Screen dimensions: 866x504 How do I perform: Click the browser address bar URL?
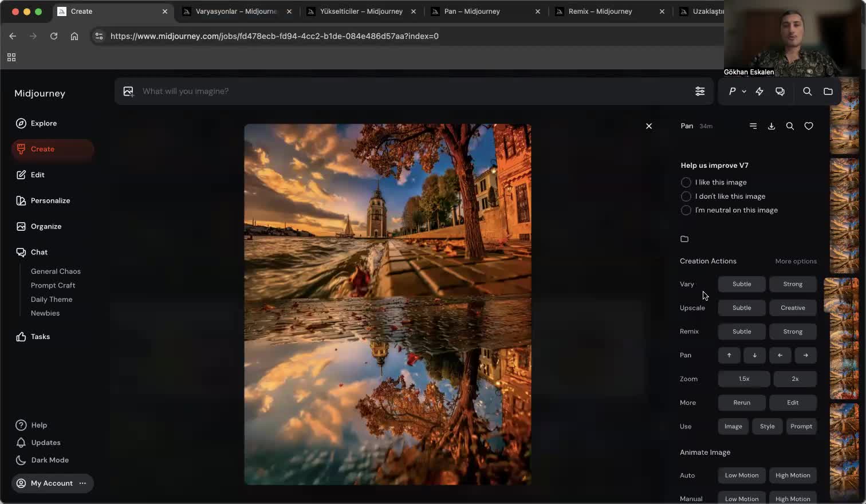(274, 36)
